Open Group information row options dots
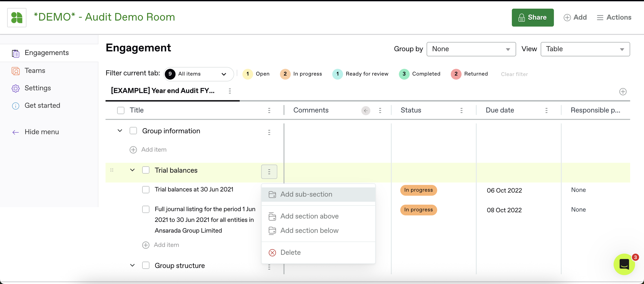 click(x=269, y=132)
